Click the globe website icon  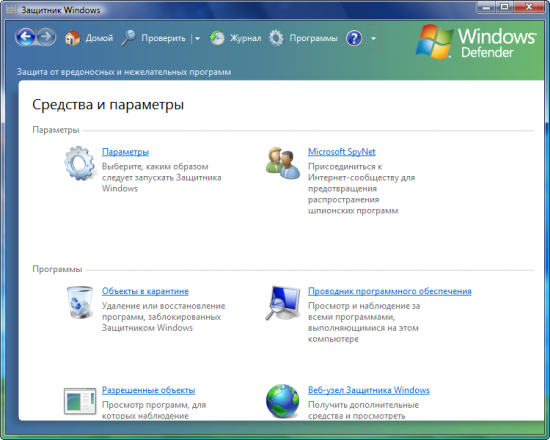283,401
